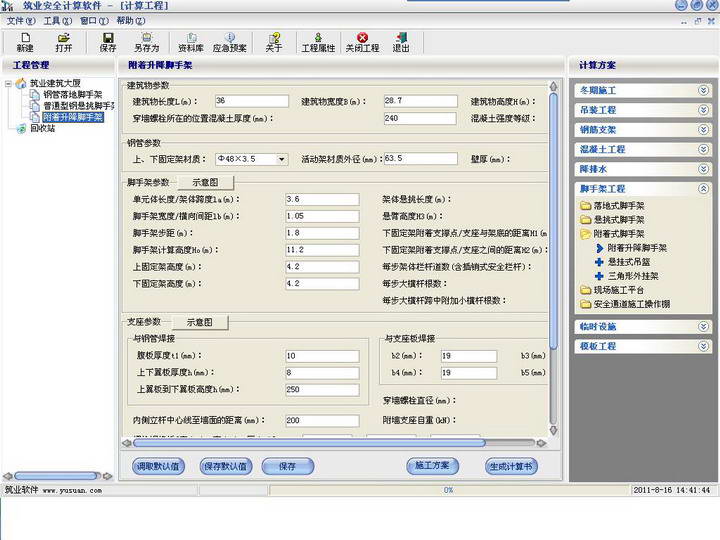Expand the 冬期施工 panel section
Viewport: 720px width, 540px height.
pos(703,90)
